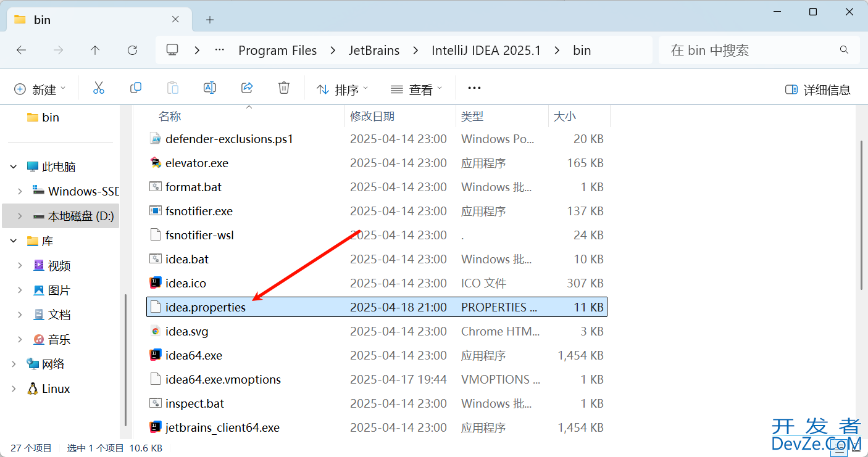Select the fsnotifier.exe icon
This screenshot has width=868, height=457.
pos(156,211)
